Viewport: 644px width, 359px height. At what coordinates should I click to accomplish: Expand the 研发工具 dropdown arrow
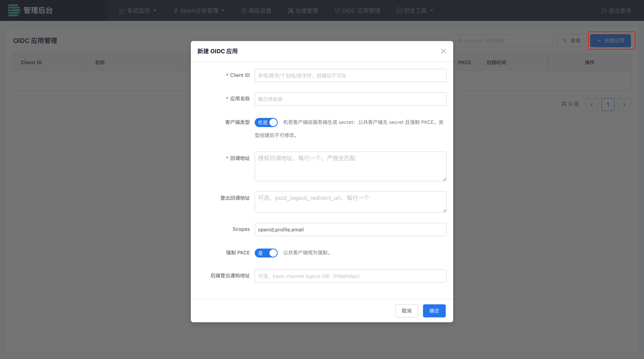[432, 10]
